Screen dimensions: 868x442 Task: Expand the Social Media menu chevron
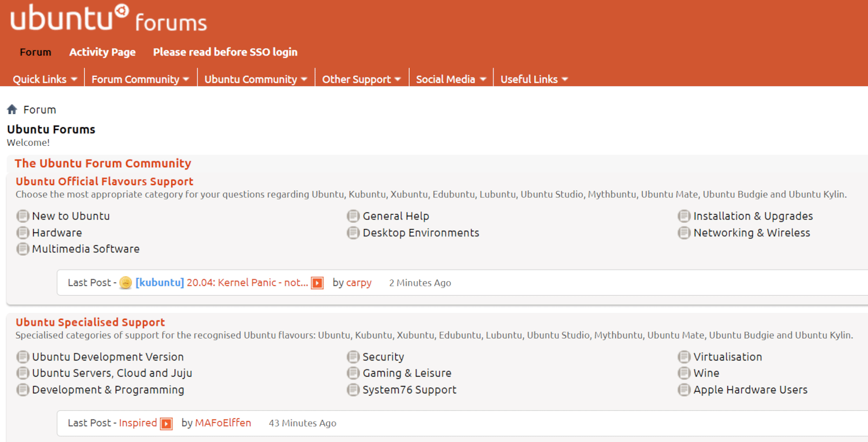(x=483, y=79)
